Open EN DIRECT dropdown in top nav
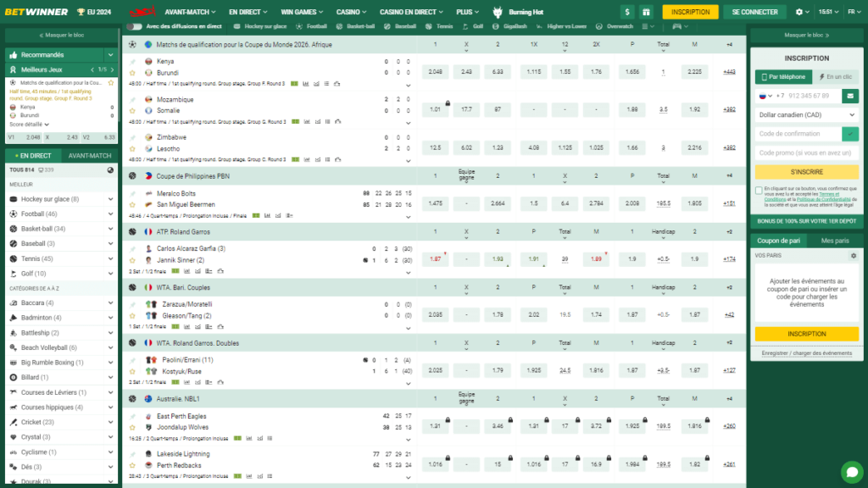 [248, 12]
